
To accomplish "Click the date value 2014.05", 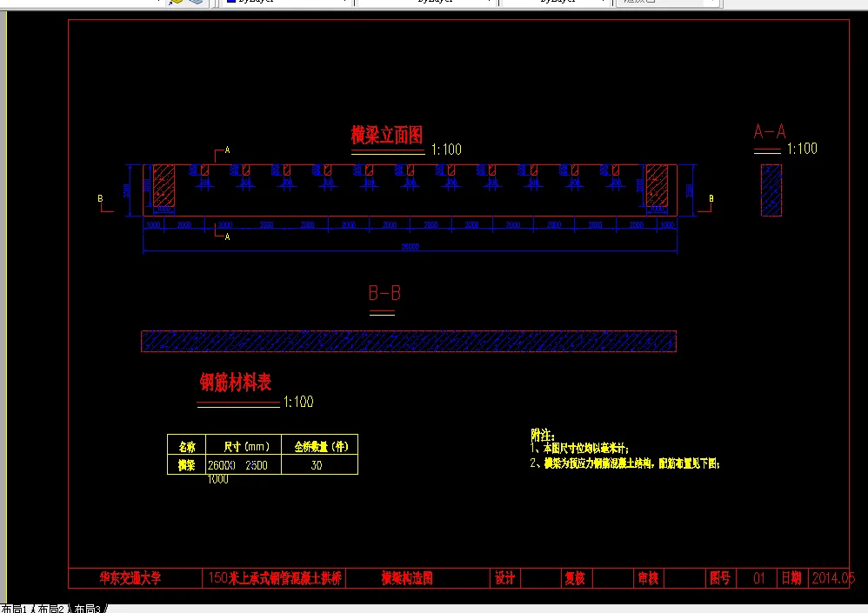I will point(833,578).
